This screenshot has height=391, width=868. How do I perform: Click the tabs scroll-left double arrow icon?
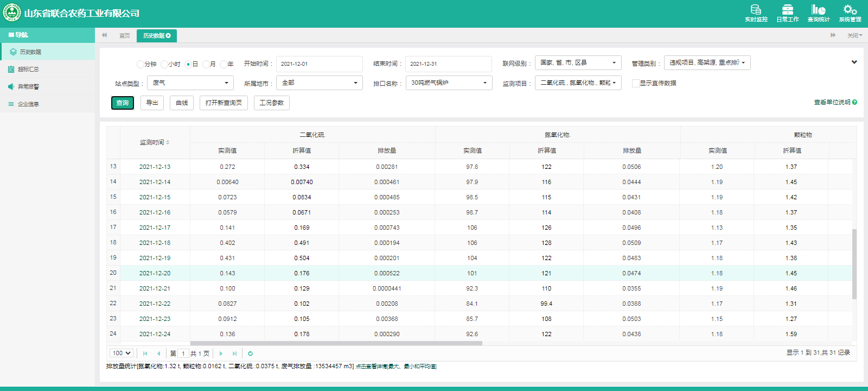click(105, 35)
